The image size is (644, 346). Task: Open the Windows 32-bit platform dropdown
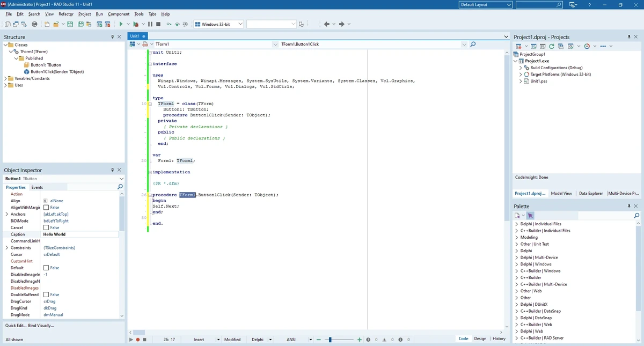pyautogui.click(x=240, y=24)
